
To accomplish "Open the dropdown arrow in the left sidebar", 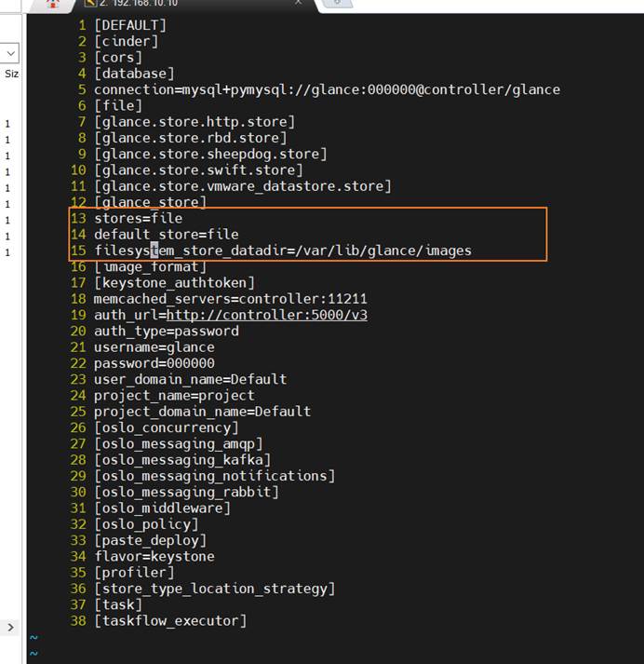I will point(10,53).
